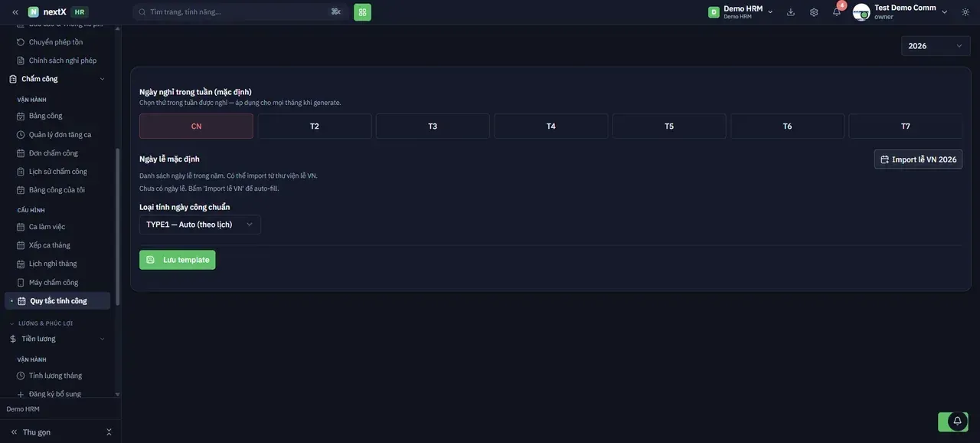Click the download icon in the top bar
The width and height of the screenshot is (980, 443).
(791, 12)
